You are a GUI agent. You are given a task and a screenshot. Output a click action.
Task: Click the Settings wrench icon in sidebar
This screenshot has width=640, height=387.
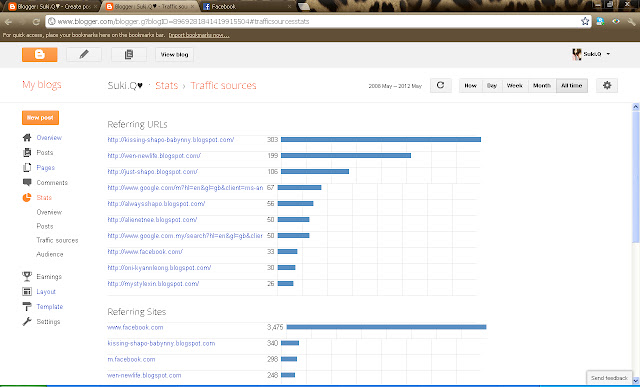27,322
